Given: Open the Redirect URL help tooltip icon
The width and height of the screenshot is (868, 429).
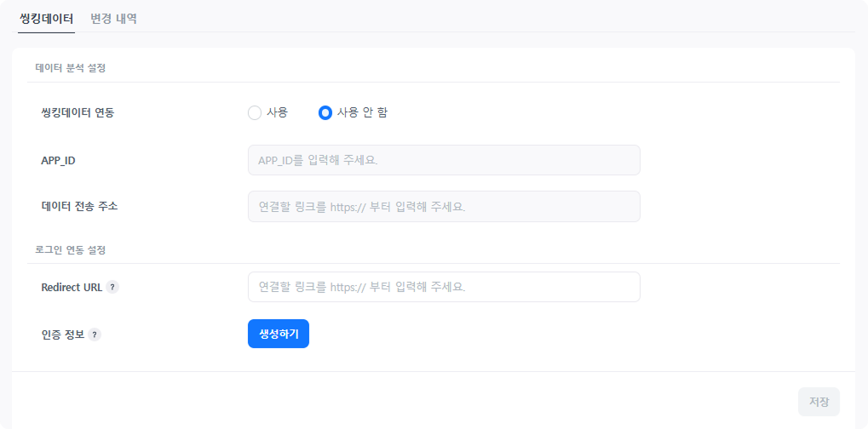Looking at the screenshot, I should pos(112,287).
